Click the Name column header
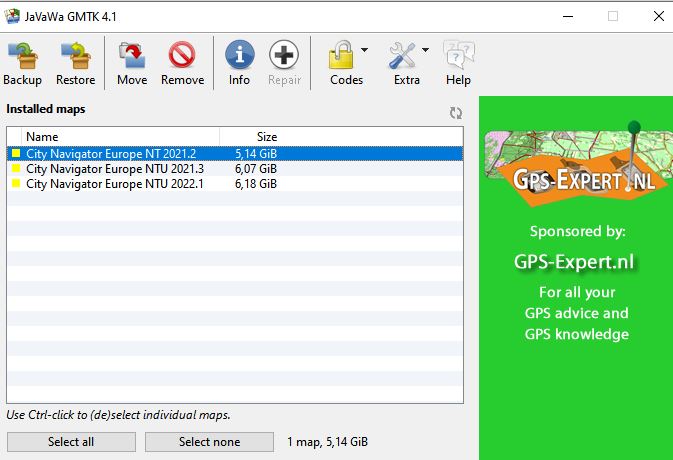 pos(120,137)
